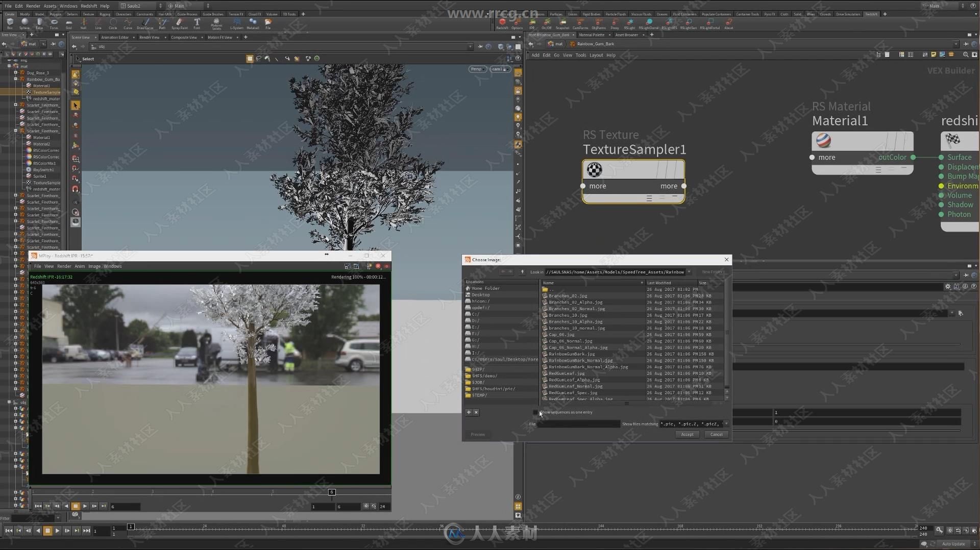Screen dimensions: 980x550
Task: Select the L-System shelf tool
Action: coord(236,23)
